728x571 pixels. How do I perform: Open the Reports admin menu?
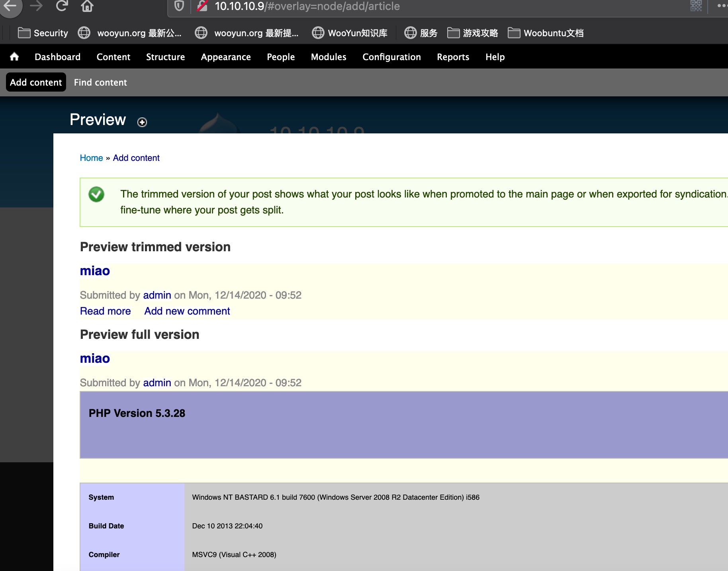tap(453, 57)
